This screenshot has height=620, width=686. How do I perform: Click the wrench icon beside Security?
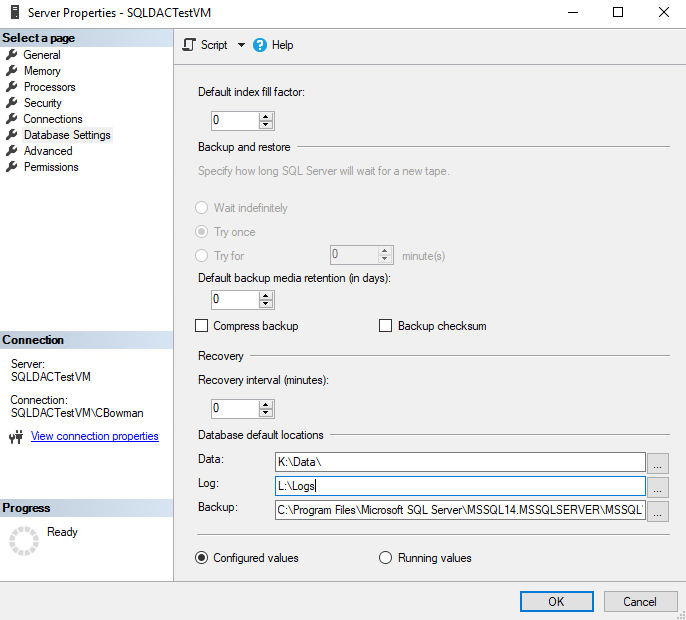[12, 103]
